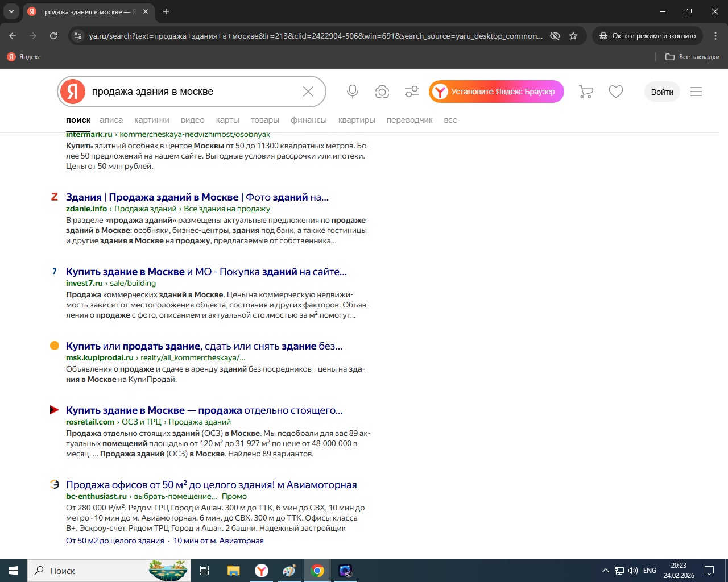The width and height of the screenshot is (728, 582).
Task: Open the tab search dropdown arrow
Action: tap(11, 11)
